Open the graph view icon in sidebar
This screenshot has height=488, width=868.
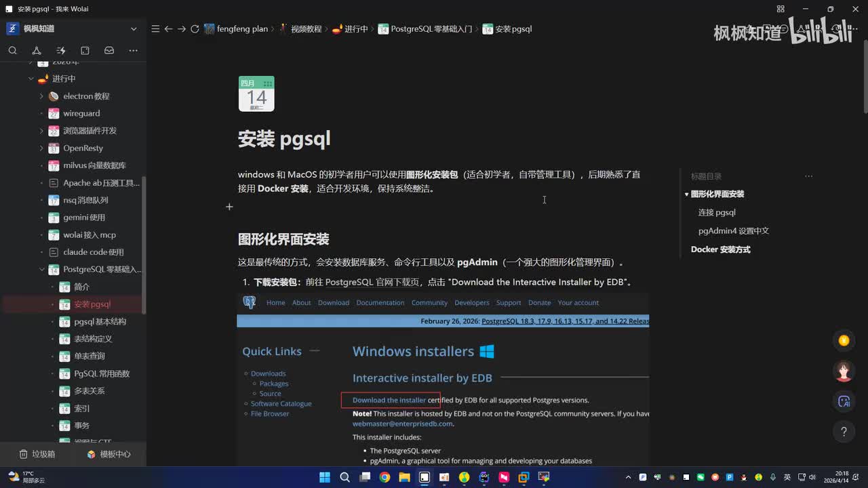(37, 50)
